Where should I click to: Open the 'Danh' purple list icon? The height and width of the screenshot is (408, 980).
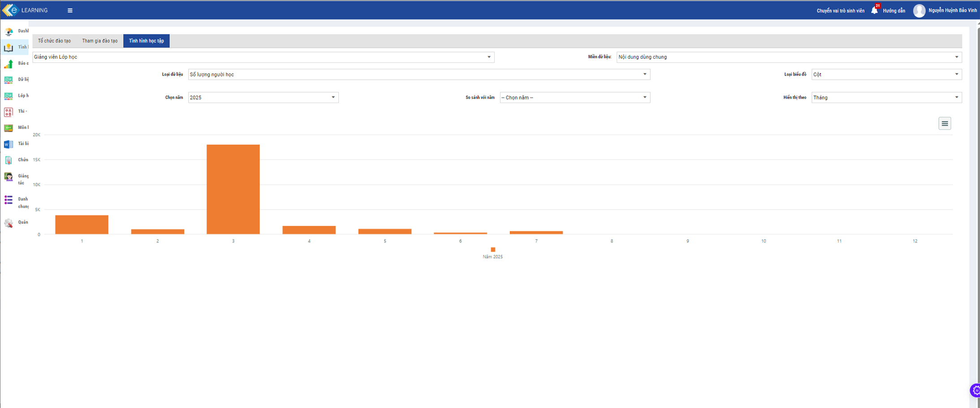click(9, 200)
